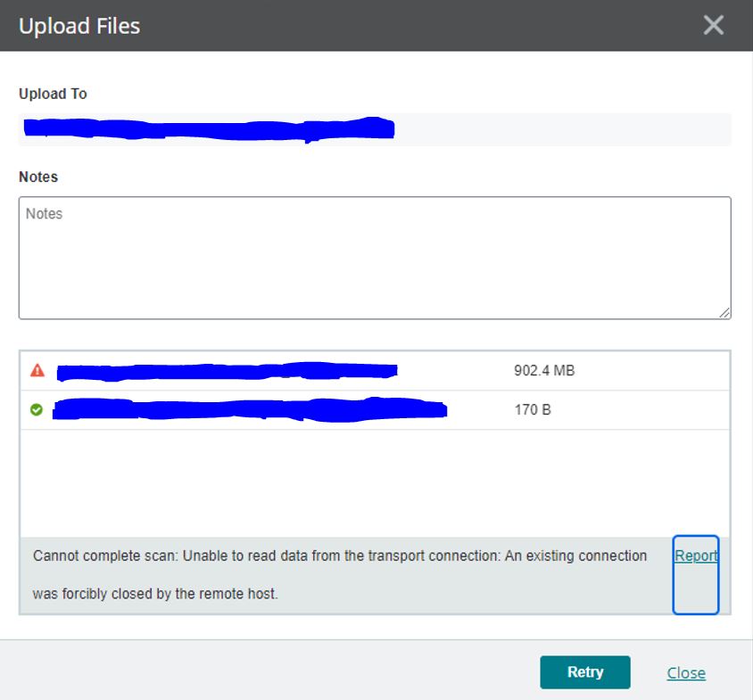Click the 'Upload Files' dialog title
Image resolution: width=753 pixels, height=700 pixels.
pyautogui.click(x=79, y=26)
